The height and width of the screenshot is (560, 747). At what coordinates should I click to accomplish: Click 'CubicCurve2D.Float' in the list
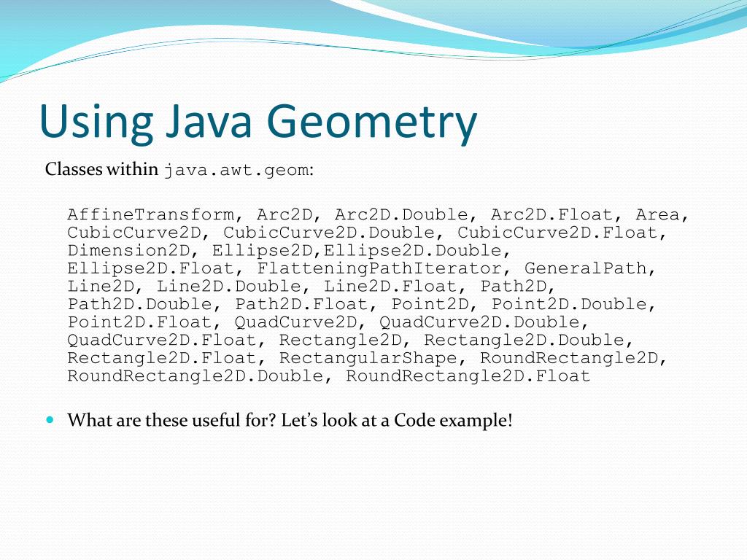click(557, 233)
